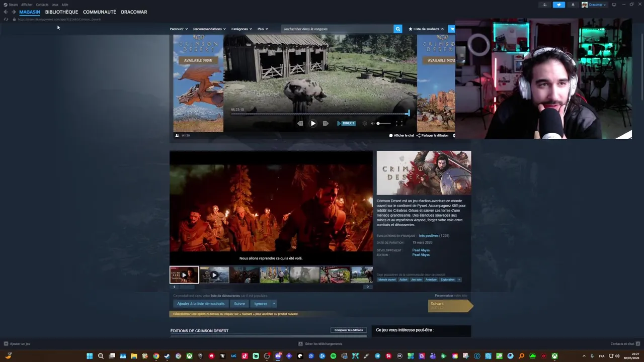Go forward with Steam forward arrow
The image size is (644, 362).
coord(14,12)
